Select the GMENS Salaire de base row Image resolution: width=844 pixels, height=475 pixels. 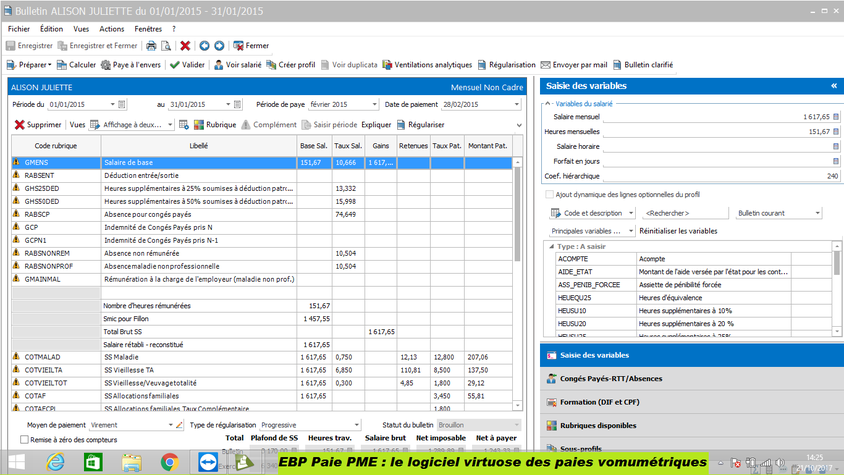coord(262,163)
